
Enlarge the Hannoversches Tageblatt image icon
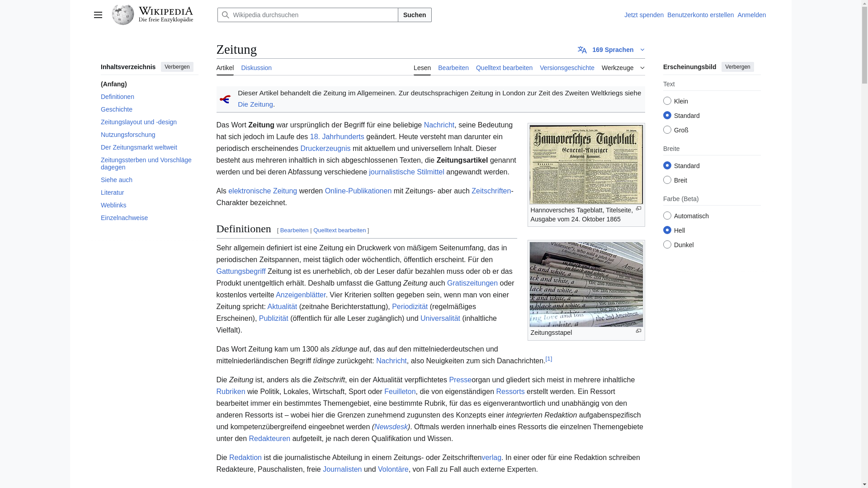tap(638, 209)
